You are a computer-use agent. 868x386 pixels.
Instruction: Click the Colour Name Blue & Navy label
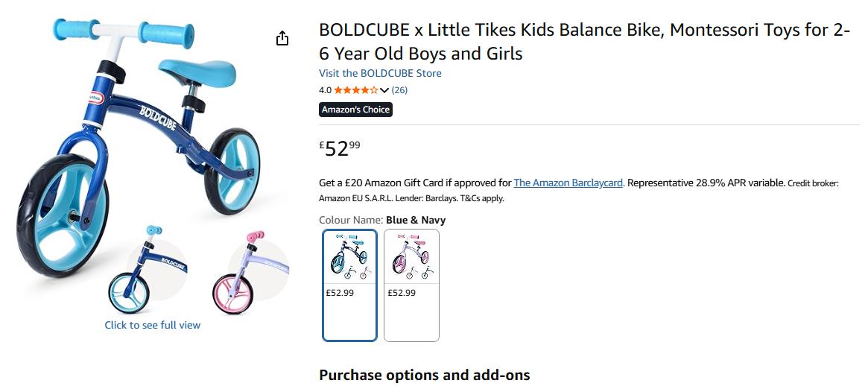pos(381,220)
